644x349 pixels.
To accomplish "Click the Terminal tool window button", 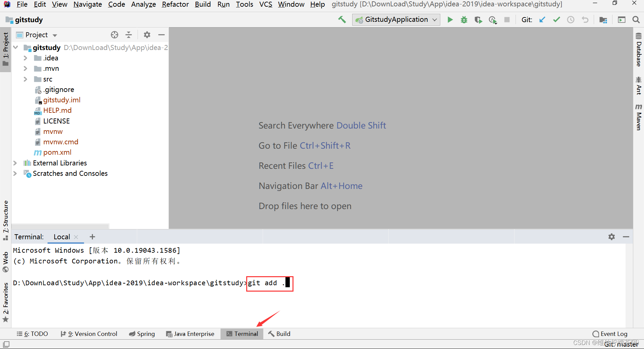I will point(242,334).
